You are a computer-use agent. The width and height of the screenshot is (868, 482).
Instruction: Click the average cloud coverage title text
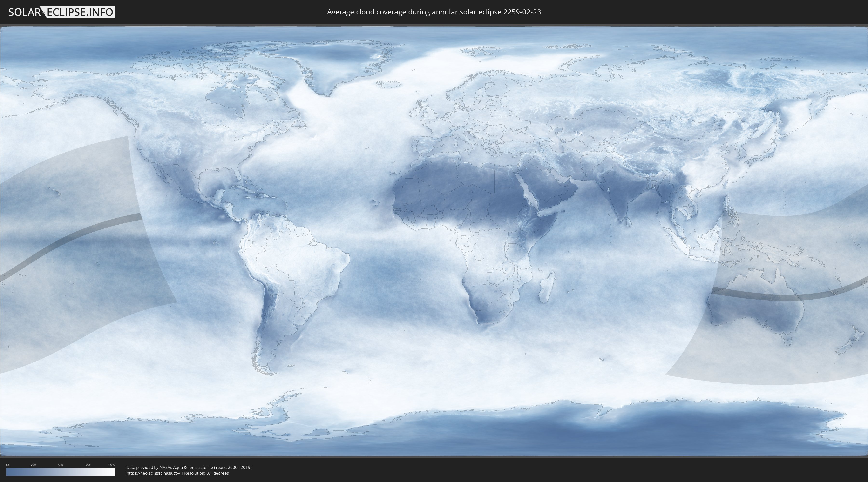click(x=434, y=12)
